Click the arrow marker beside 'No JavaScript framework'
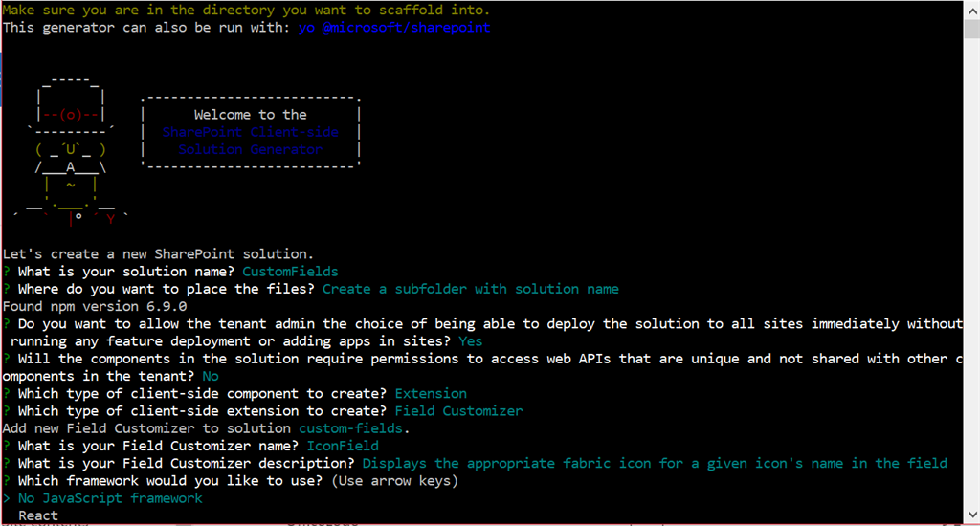The width and height of the screenshot is (980, 526). click(x=7, y=498)
